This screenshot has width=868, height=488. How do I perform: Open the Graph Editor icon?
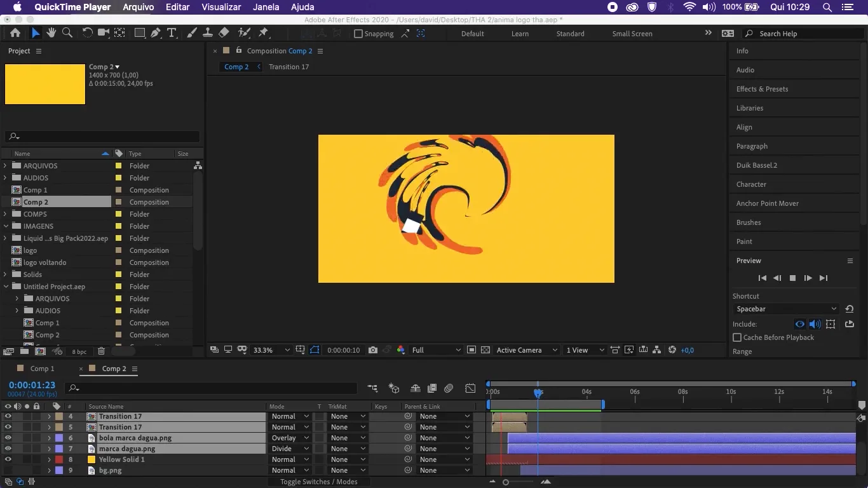point(470,388)
